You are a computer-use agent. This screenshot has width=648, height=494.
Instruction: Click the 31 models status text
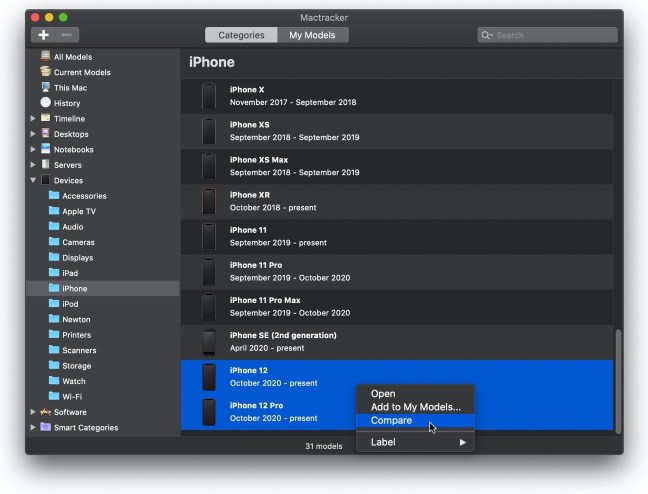tap(324, 446)
